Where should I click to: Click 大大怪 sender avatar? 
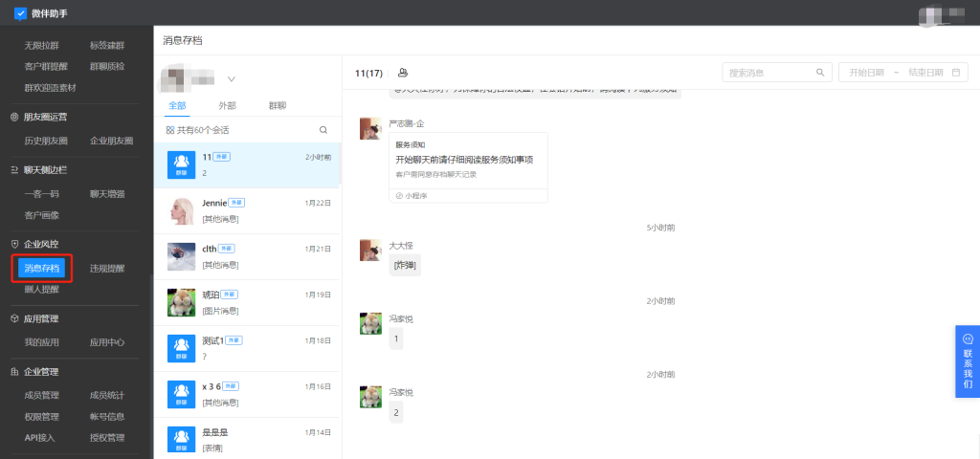pyautogui.click(x=370, y=251)
